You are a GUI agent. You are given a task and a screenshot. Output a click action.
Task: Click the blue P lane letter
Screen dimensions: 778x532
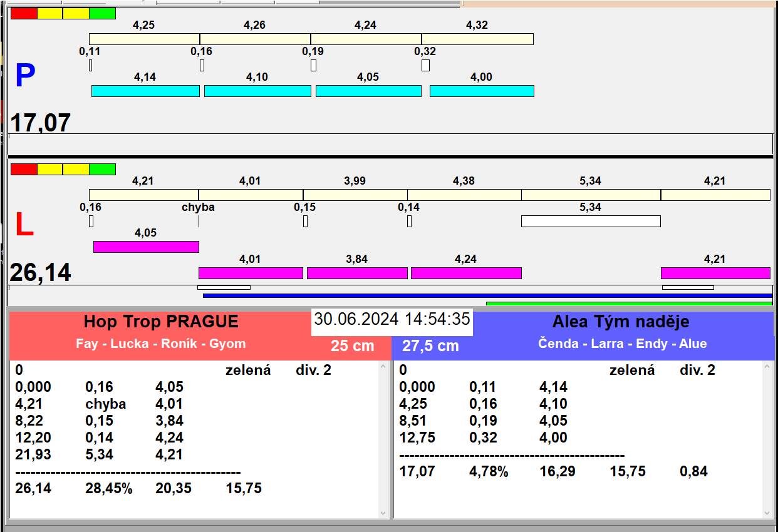25,76
